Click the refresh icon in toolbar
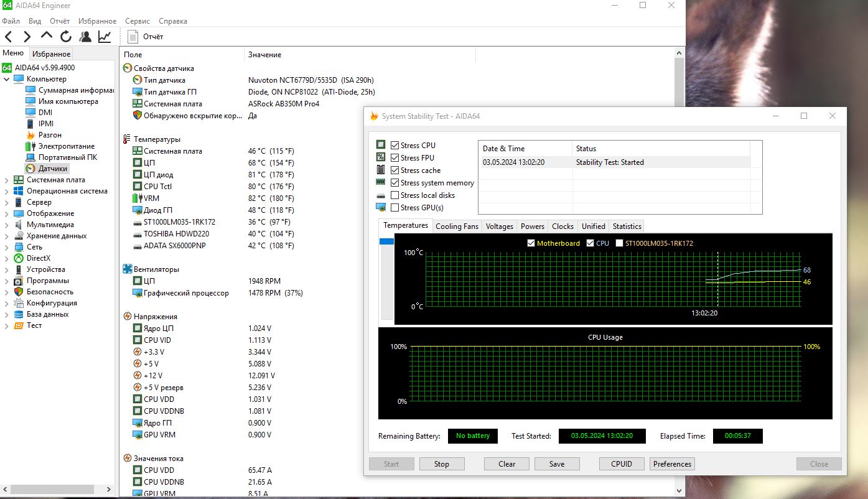This screenshot has width=868, height=499. coord(66,37)
